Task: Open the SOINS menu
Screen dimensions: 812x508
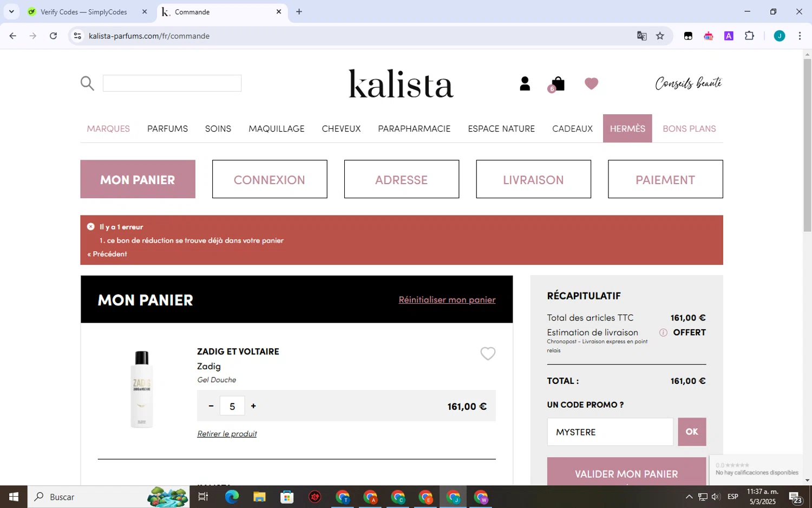Action: (x=218, y=128)
